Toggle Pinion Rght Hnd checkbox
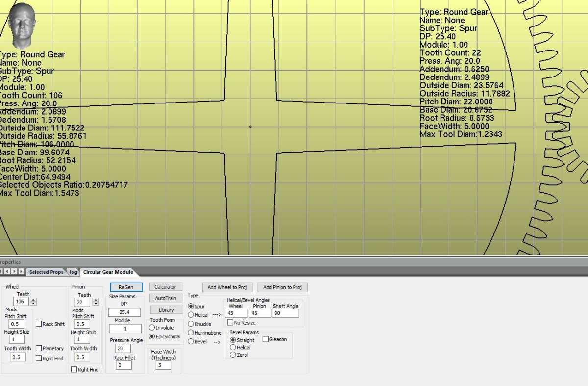The width and height of the screenshot is (588, 386). click(74, 369)
